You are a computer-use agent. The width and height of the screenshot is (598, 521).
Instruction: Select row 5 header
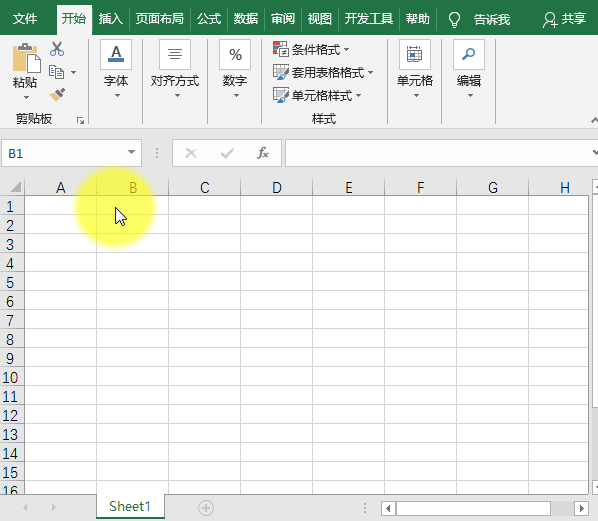pyautogui.click(x=12, y=283)
